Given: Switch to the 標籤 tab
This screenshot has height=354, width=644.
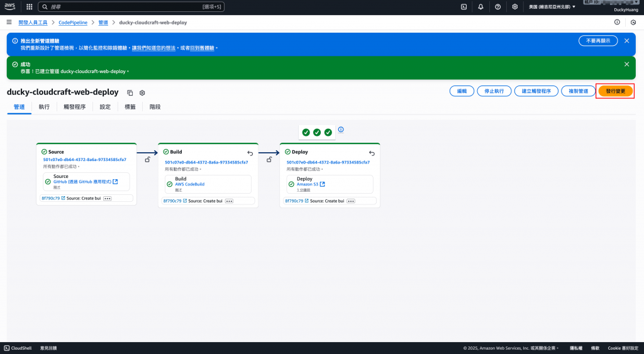Looking at the screenshot, I should [130, 107].
